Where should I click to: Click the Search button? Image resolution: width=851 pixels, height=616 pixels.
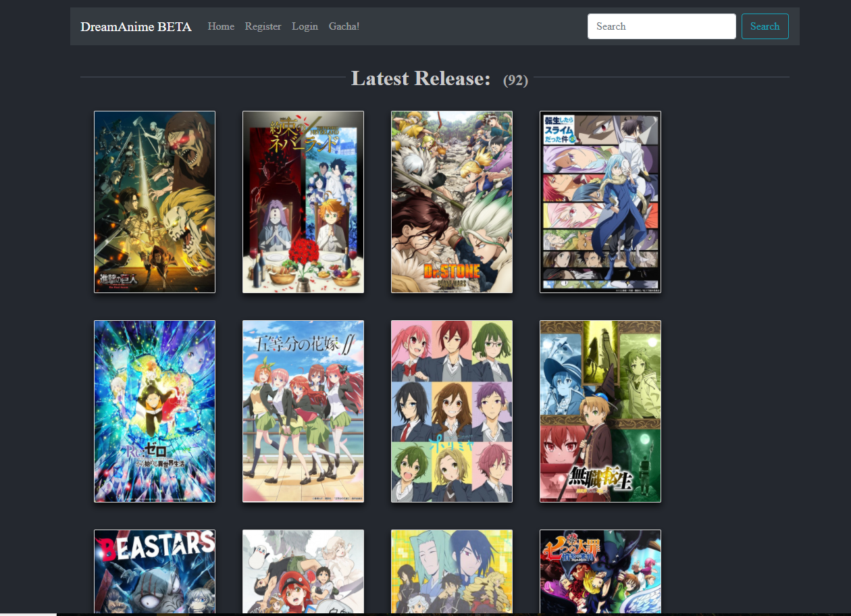click(x=765, y=26)
